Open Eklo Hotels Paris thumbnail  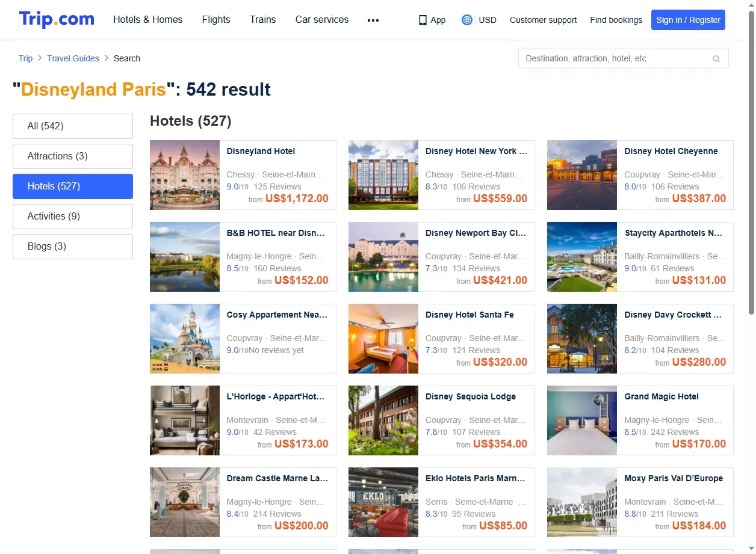coord(383,502)
